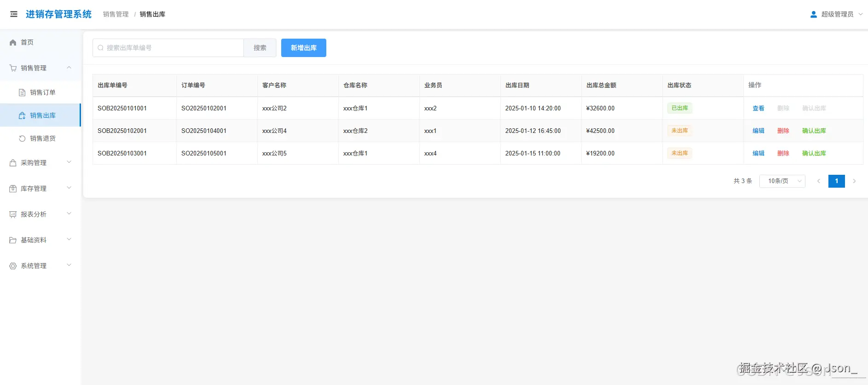The width and height of the screenshot is (868, 385).
Task: Click the 已出库 status tag
Action: coord(680,108)
